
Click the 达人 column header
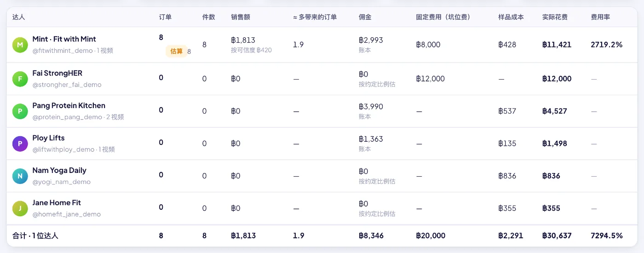[x=19, y=17]
